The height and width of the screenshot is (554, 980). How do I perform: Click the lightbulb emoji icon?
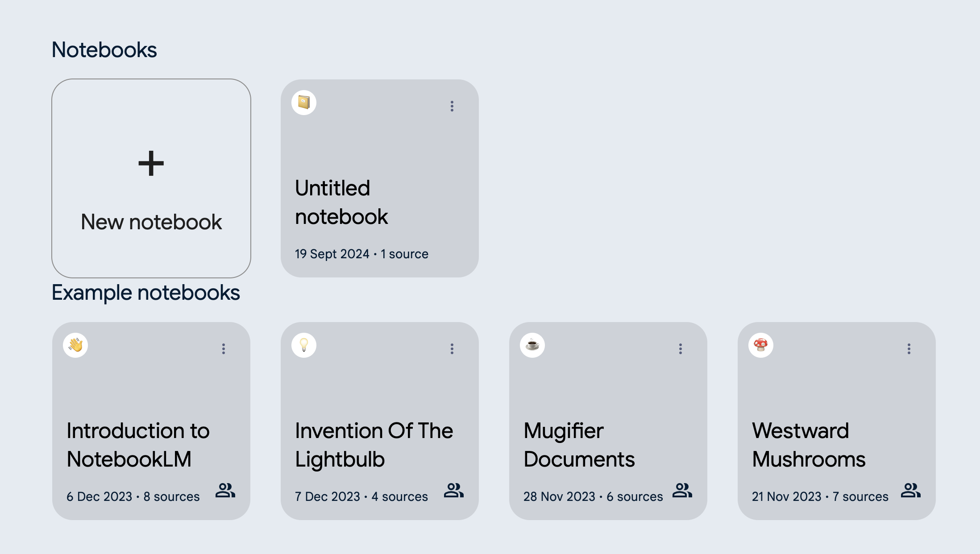click(x=304, y=345)
